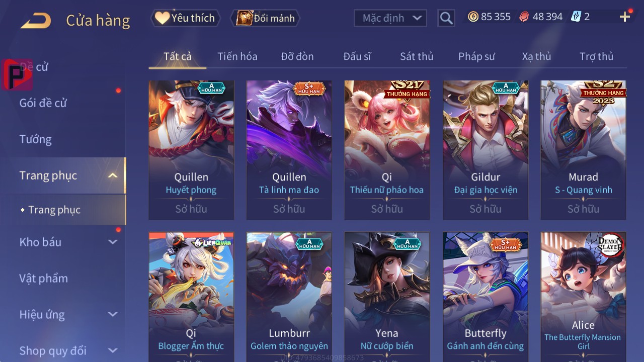Open the Đổi mảnh chest button
The image size is (644, 362).
click(265, 18)
